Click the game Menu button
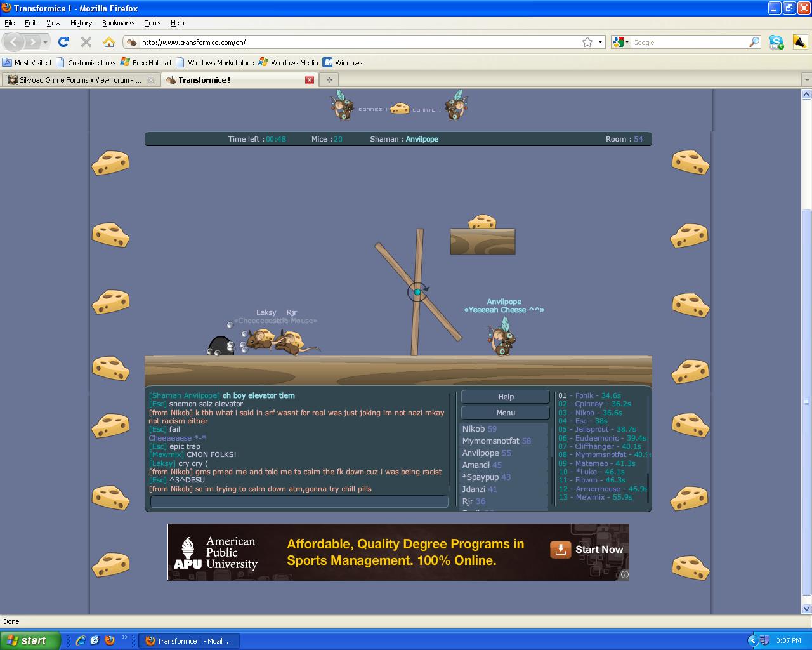The width and height of the screenshot is (812, 650). point(505,413)
